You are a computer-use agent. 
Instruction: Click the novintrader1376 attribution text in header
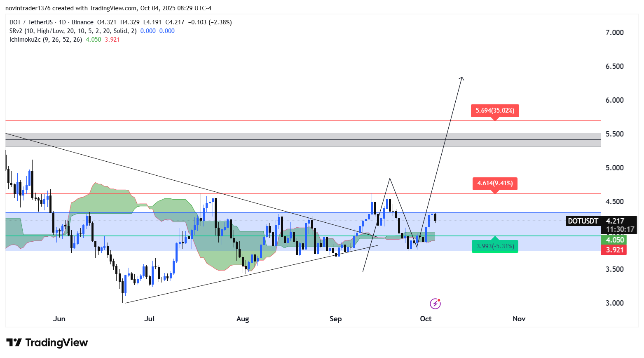27,8
